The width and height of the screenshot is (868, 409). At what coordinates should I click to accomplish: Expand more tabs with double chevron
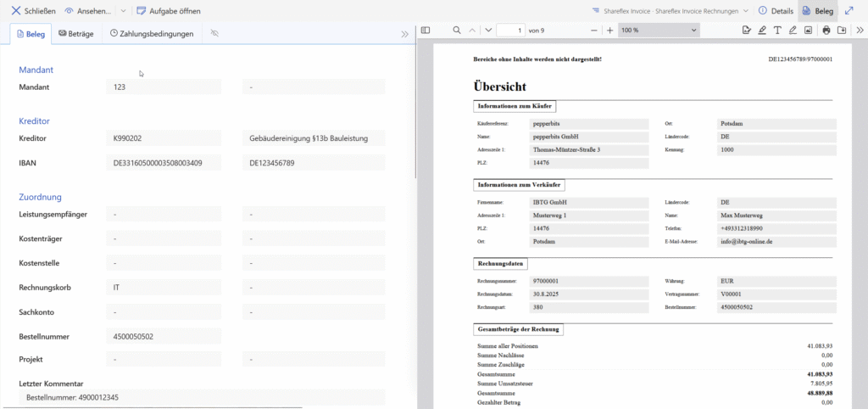click(404, 34)
